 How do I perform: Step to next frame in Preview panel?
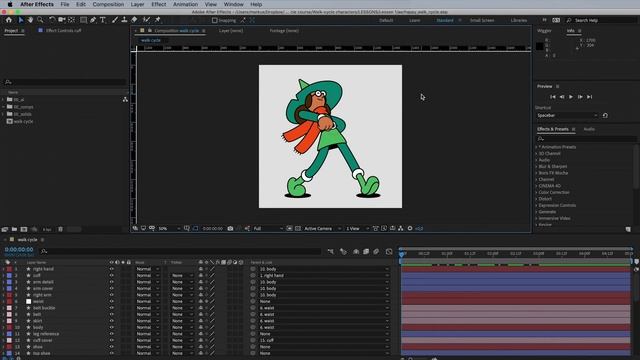point(580,97)
